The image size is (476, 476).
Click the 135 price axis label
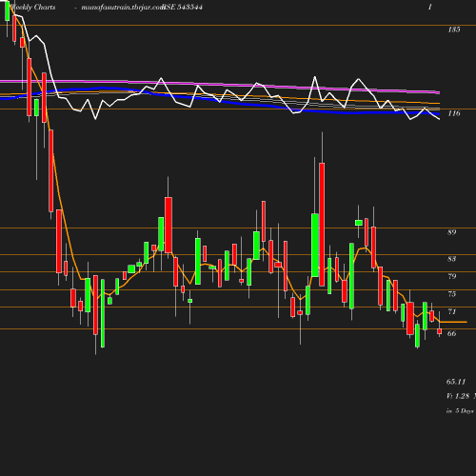(x=454, y=30)
